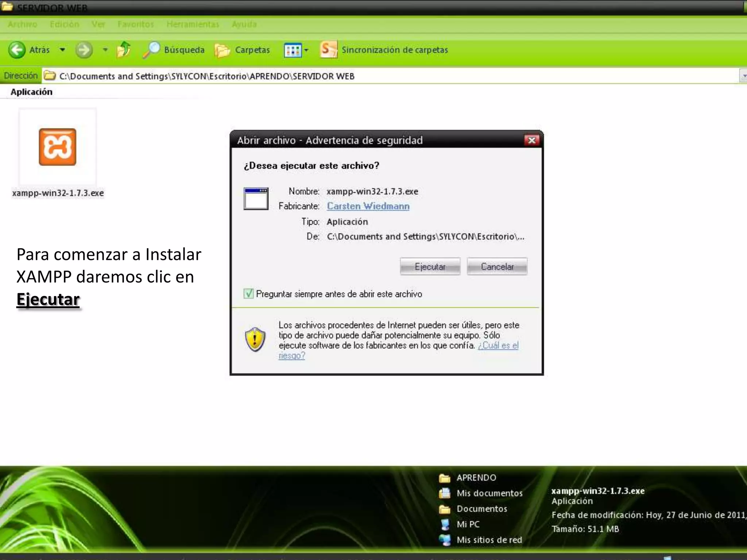
Task: Click the green Atrás back arrow
Action: click(x=17, y=50)
